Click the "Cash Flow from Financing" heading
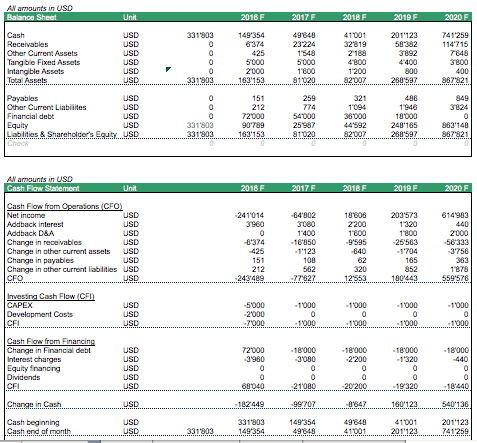The width and height of the screenshot is (477, 443). [x=51, y=341]
